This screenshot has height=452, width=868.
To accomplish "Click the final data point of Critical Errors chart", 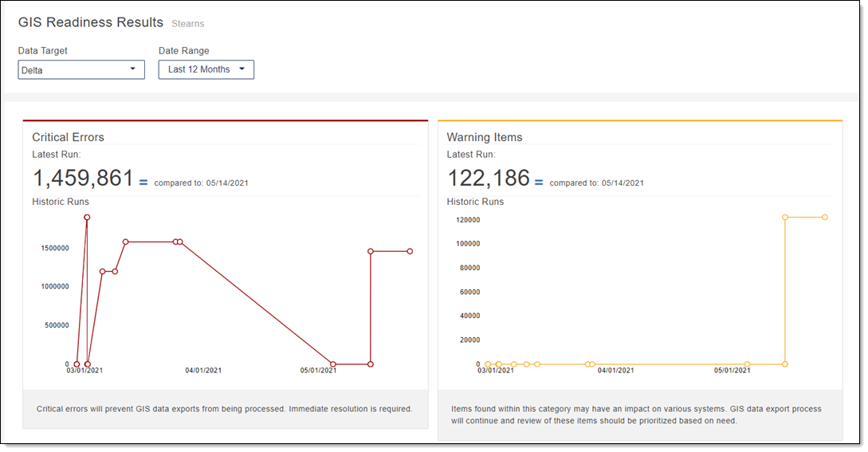I will click(x=410, y=251).
